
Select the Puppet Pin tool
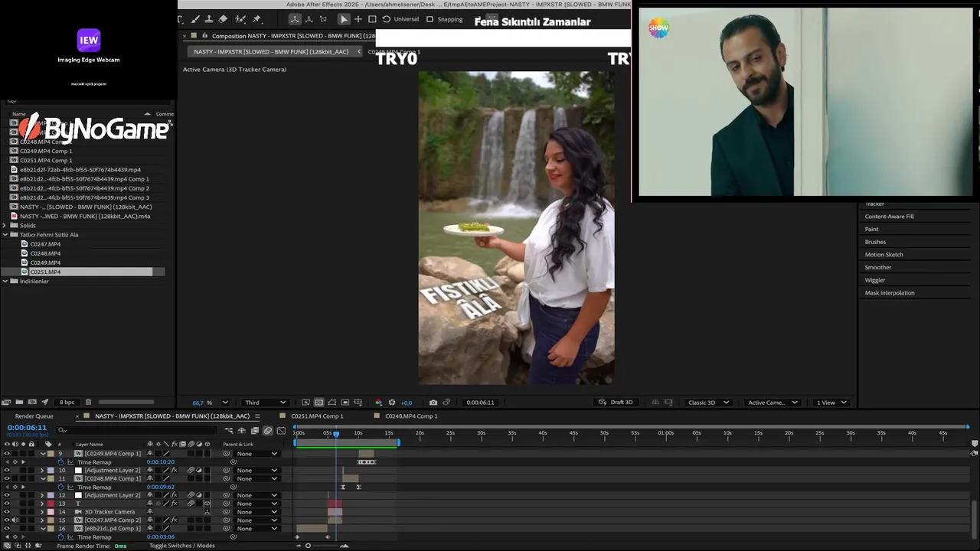pyautogui.click(x=256, y=19)
